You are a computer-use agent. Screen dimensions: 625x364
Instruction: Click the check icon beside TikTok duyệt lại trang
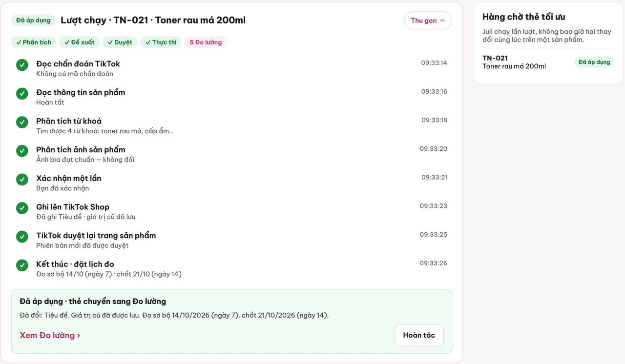[22, 237]
